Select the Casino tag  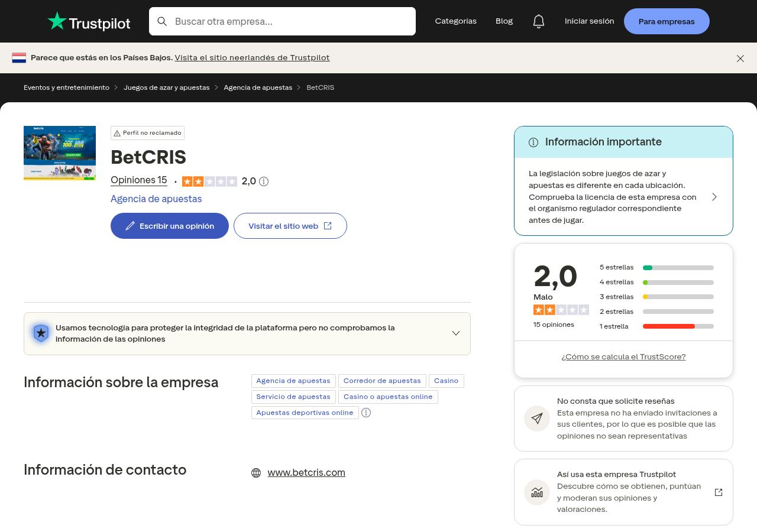click(446, 381)
